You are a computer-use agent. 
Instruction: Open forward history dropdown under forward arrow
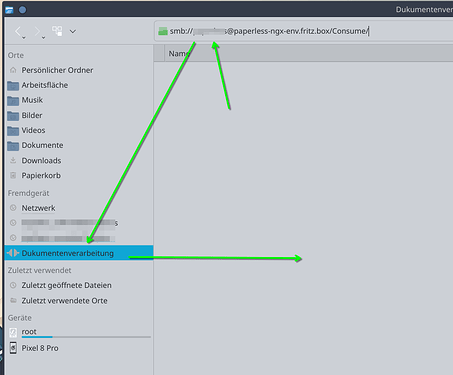click(43, 38)
